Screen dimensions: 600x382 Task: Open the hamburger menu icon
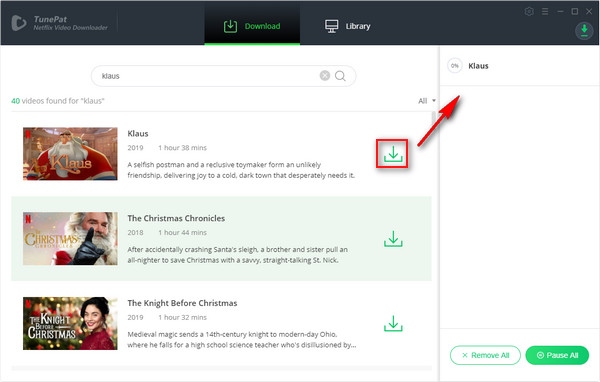coord(545,11)
